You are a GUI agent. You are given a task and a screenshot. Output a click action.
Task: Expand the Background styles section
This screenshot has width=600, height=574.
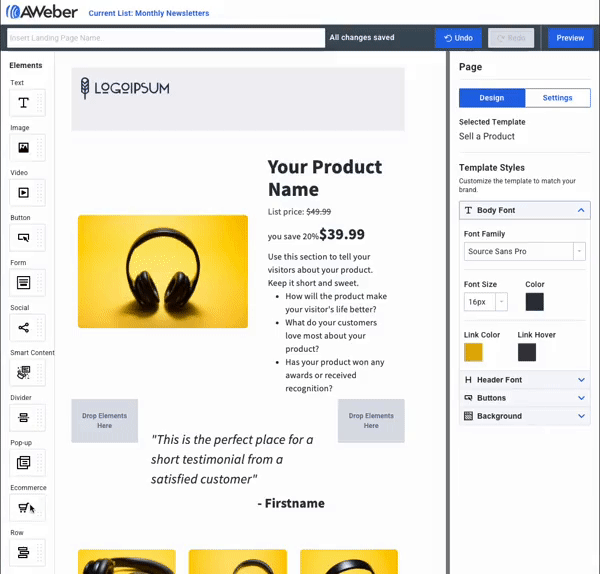pos(524,416)
